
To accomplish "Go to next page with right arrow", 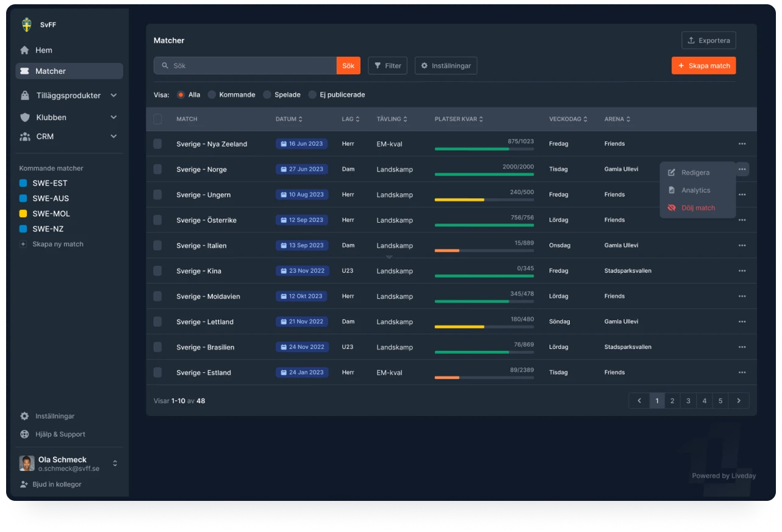I will pyautogui.click(x=739, y=401).
